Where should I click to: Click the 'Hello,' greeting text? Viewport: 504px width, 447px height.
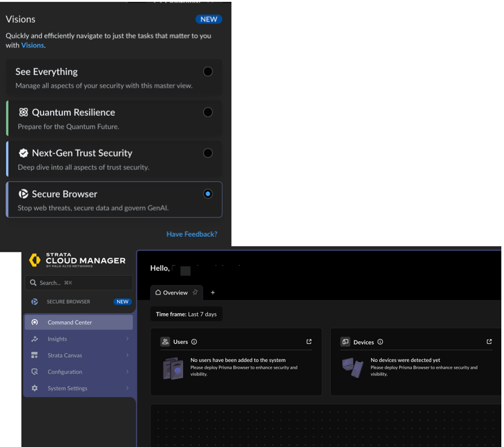coord(160,268)
